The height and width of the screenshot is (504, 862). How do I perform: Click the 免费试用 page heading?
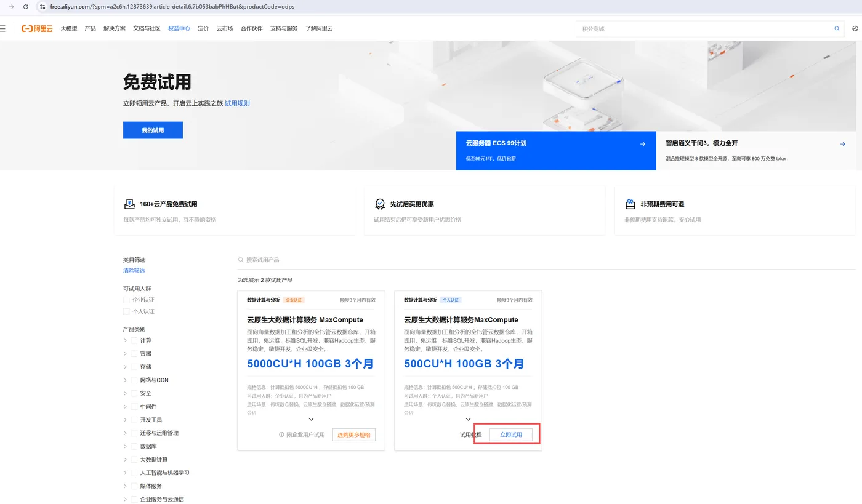pos(157,82)
